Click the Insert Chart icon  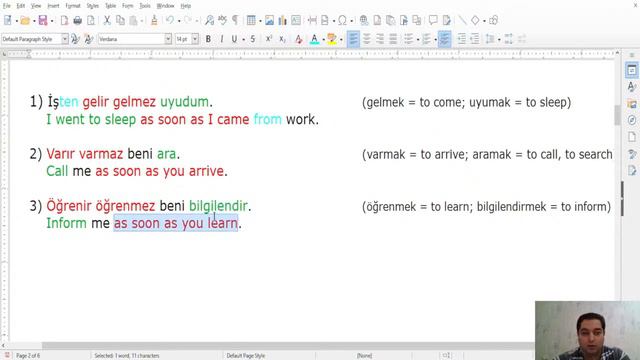(x=282, y=20)
